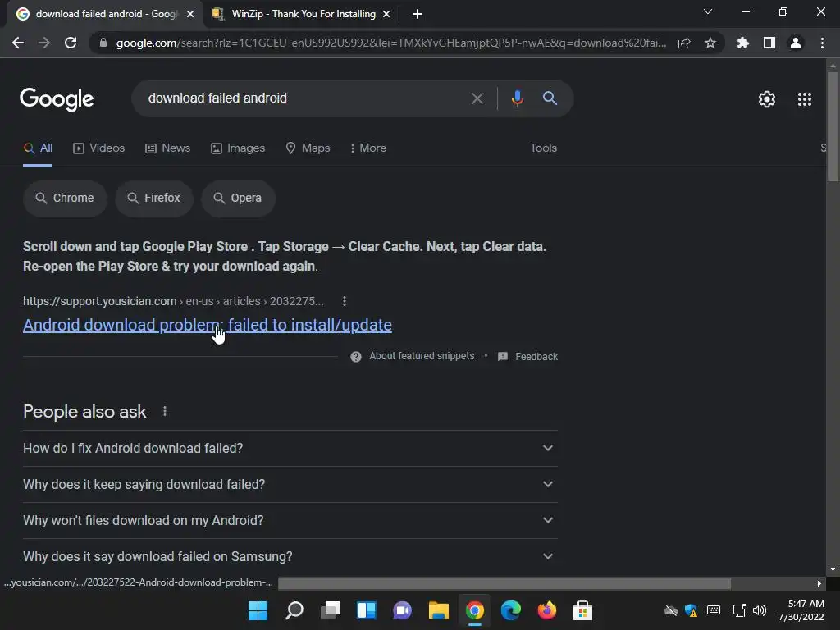Switch to News results
840x630 pixels.
tap(167, 148)
